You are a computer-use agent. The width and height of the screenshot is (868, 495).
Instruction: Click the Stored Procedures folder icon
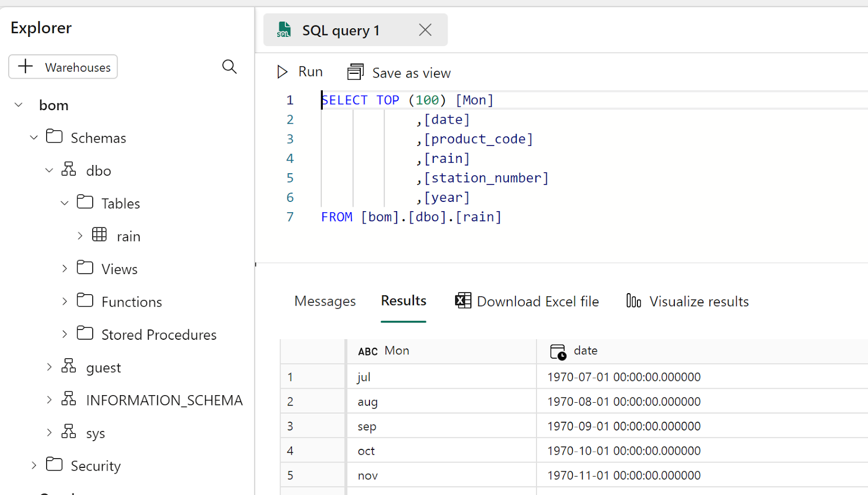tap(85, 333)
